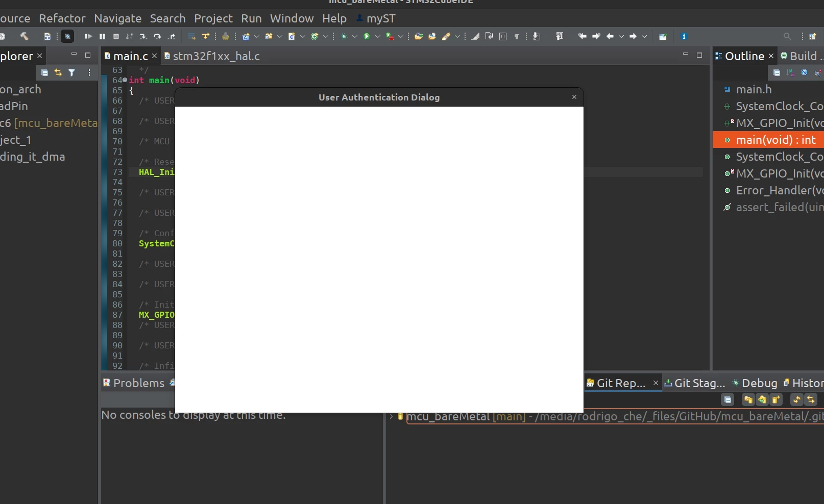Toggle Link with Editor in explorer panel
The width and height of the screenshot is (824, 504).
coord(58,72)
